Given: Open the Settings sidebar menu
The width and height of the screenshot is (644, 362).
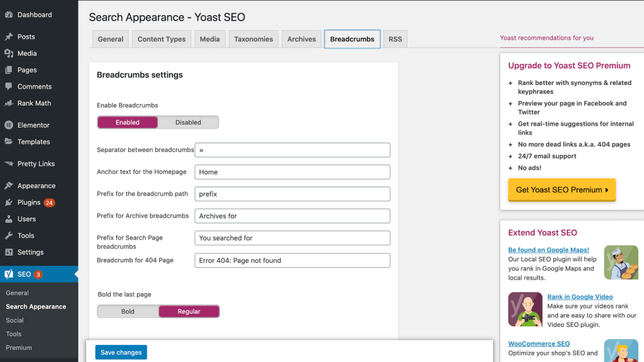Looking at the screenshot, I should pyautogui.click(x=30, y=252).
